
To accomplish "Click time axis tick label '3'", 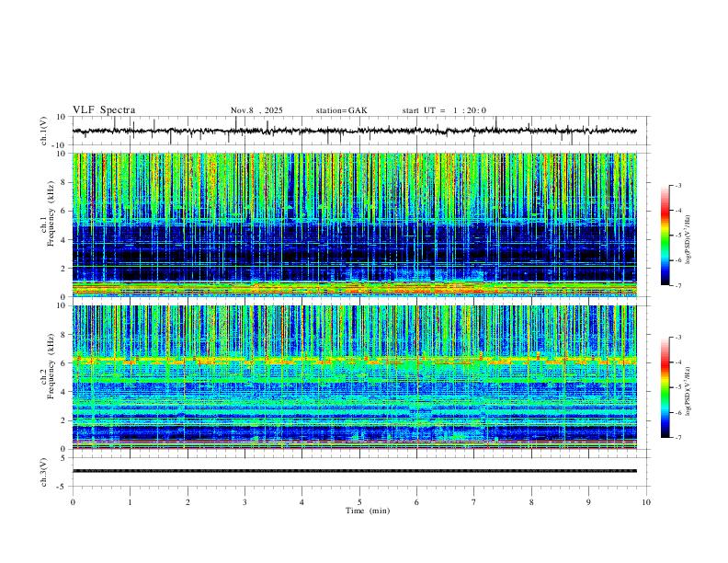I will (x=245, y=502).
